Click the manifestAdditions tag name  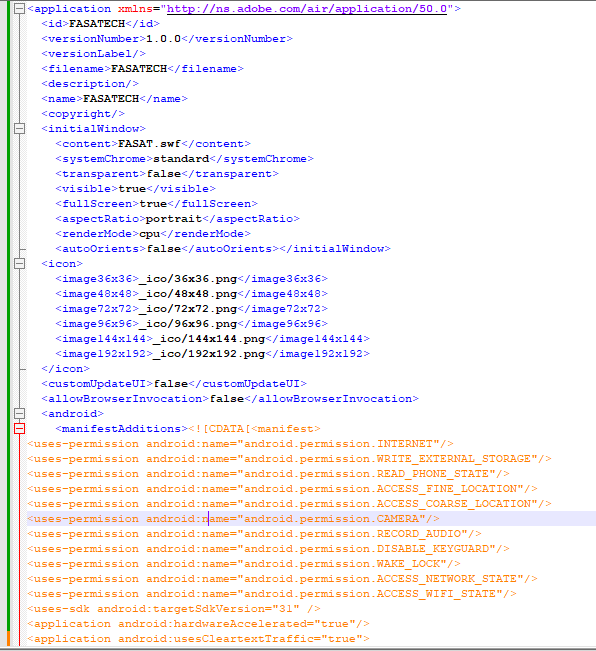122,428
